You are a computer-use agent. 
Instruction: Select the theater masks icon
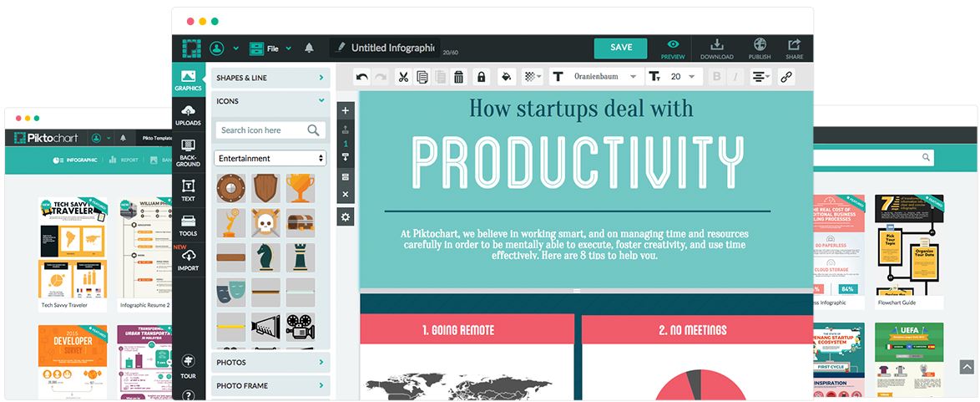point(231,293)
